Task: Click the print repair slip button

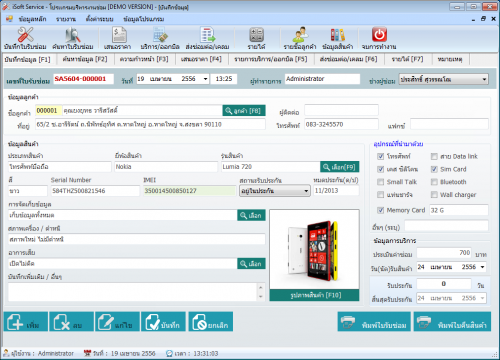Action: coord(374,322)
